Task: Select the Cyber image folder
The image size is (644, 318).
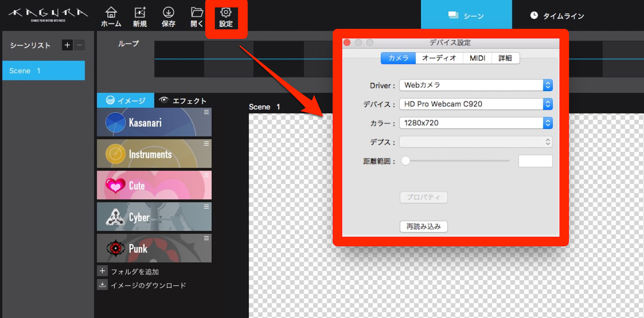Action: click(x=154, y=217)
